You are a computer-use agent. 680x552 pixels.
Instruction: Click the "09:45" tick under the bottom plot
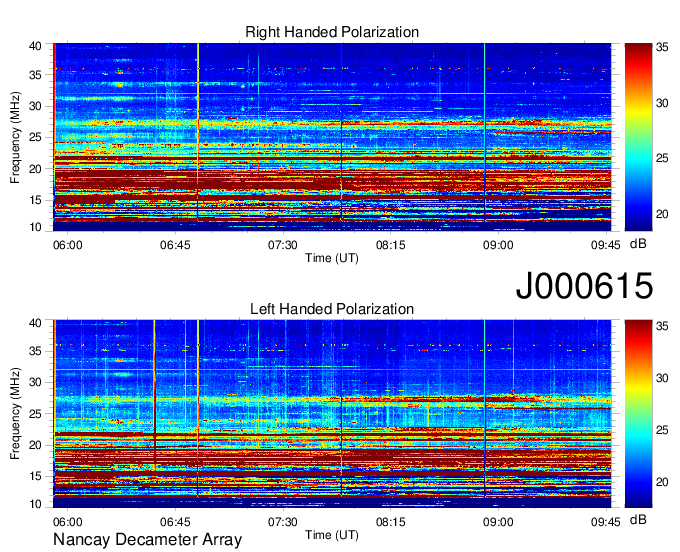[606, 522]
